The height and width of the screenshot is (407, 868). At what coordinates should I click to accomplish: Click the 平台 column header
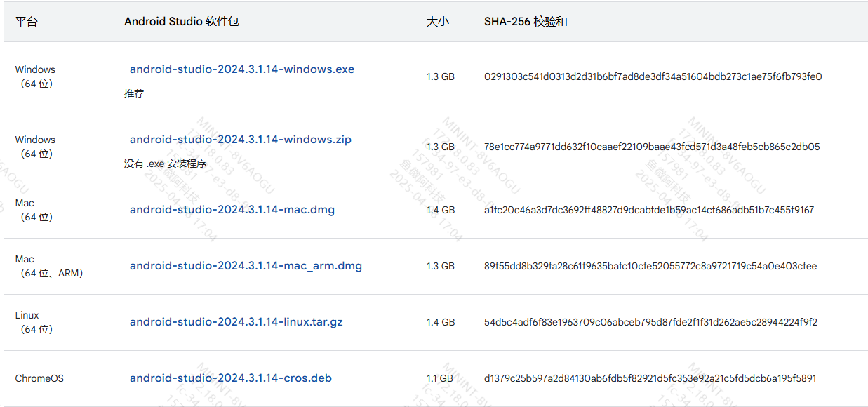pos(27,22)
